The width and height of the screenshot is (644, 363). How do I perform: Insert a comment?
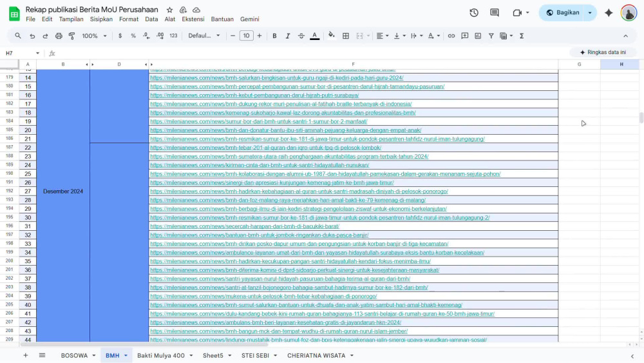click(464, 35)
